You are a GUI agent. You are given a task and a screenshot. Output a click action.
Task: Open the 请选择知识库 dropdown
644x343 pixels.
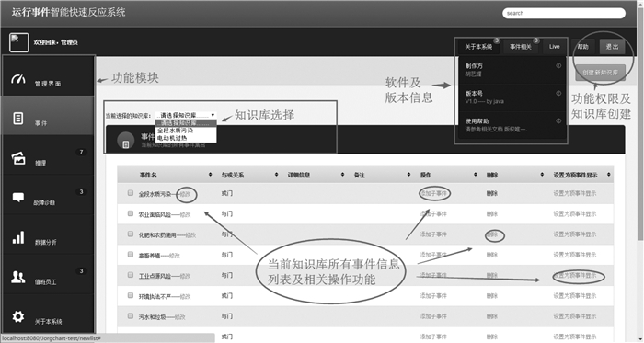pyautogui.click(x=186, y=115)
